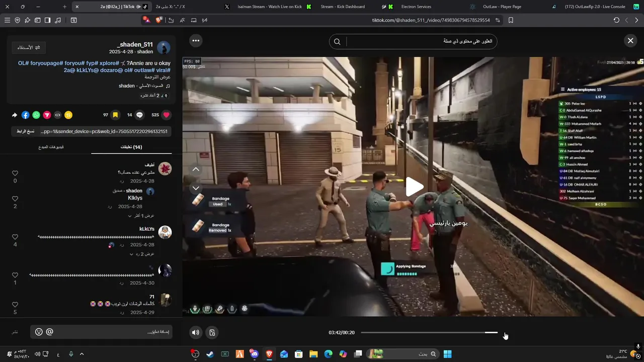
Task: Open a new browser tab with plus
Action: [x=64, y=7]
